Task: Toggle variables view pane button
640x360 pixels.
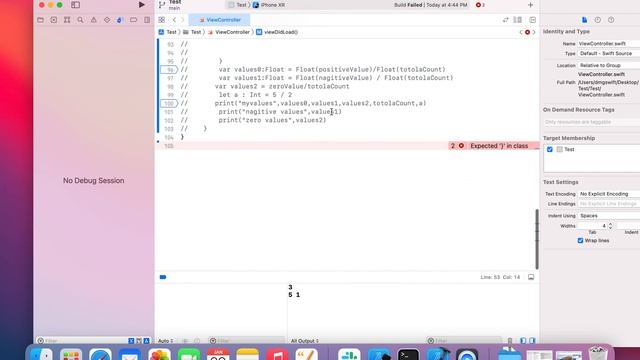Action: pos(523,340)
